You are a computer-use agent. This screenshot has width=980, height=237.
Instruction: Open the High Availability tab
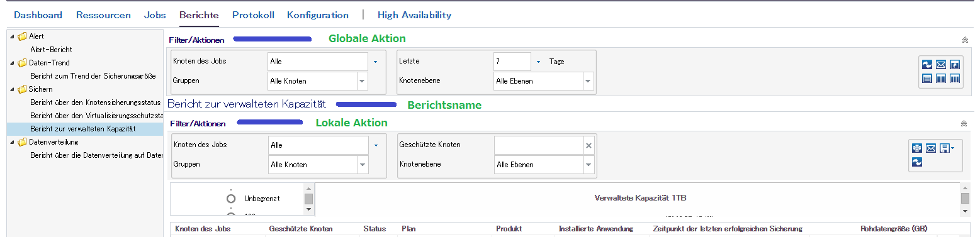pyautogui.click(x=414, y=15)
